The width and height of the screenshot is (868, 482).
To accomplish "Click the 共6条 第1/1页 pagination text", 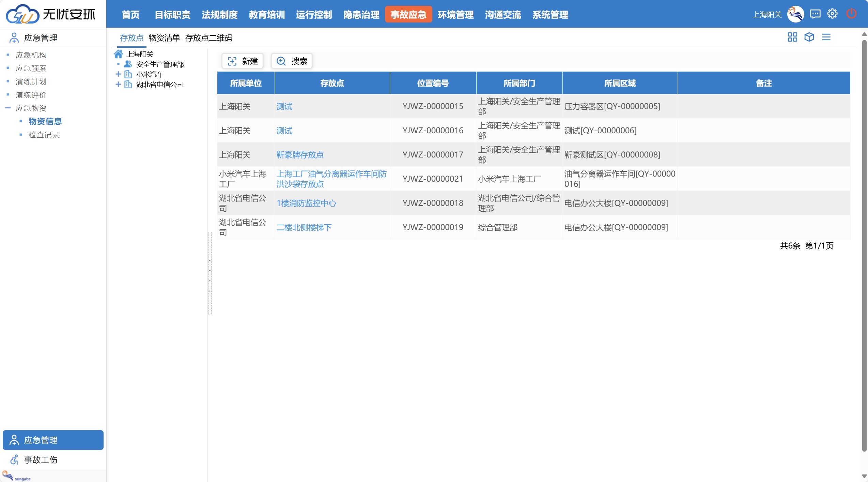I will [x=807, y=245].
